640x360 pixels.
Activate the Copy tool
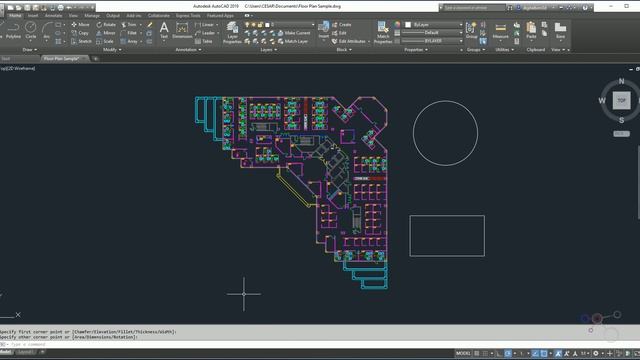pyautogui.click(x=80, y=33)
